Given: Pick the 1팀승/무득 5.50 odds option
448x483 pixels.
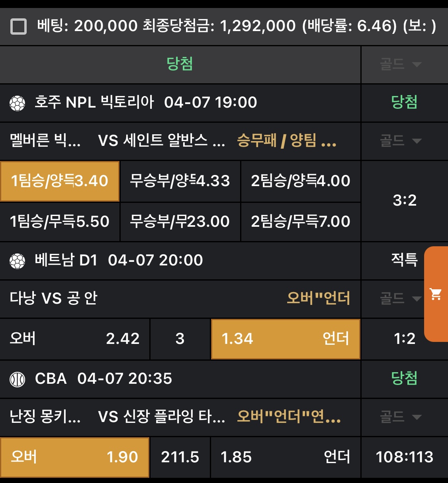Looking at the screenshot, I should [x=60, y=222].
